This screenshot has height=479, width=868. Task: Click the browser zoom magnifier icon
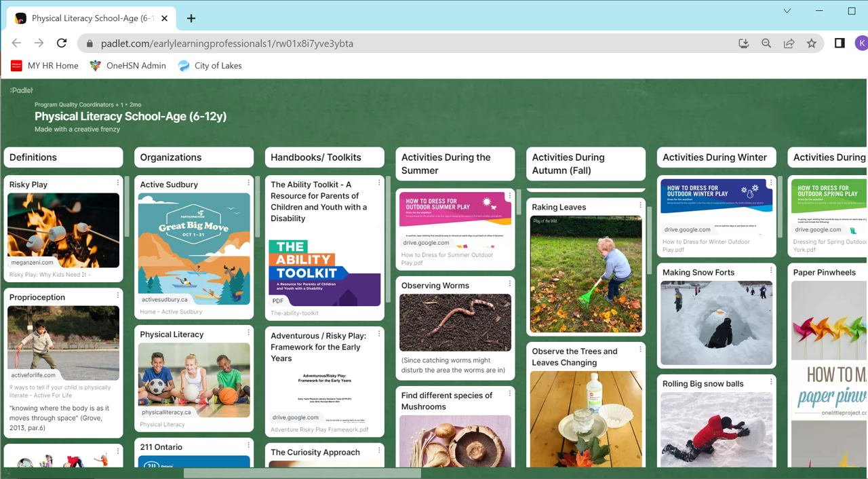(766, 43)
